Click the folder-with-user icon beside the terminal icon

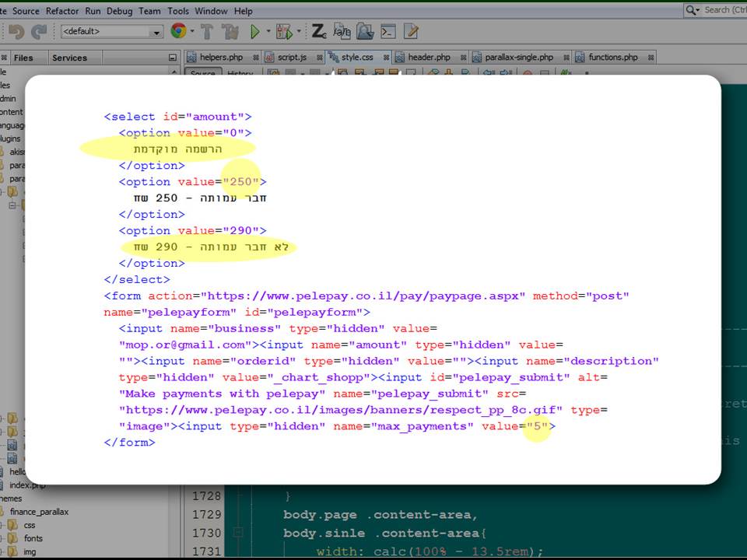365,31
